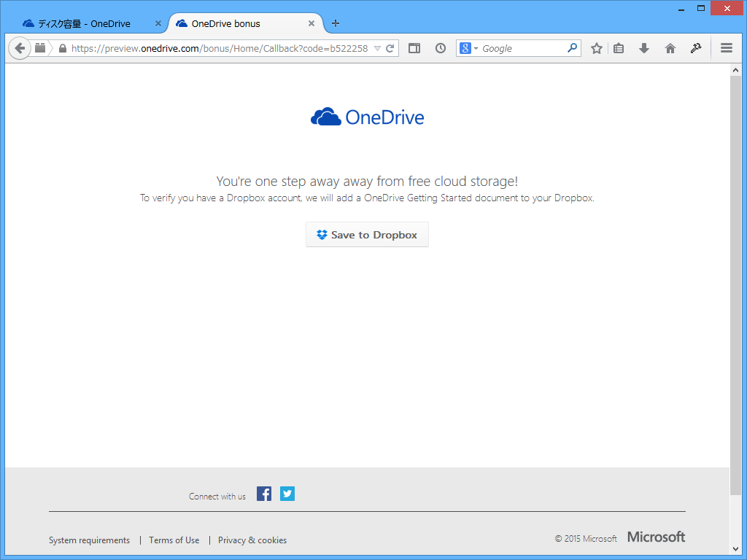Open the Downloads panel arrow icon

click(x=643, y=47)
